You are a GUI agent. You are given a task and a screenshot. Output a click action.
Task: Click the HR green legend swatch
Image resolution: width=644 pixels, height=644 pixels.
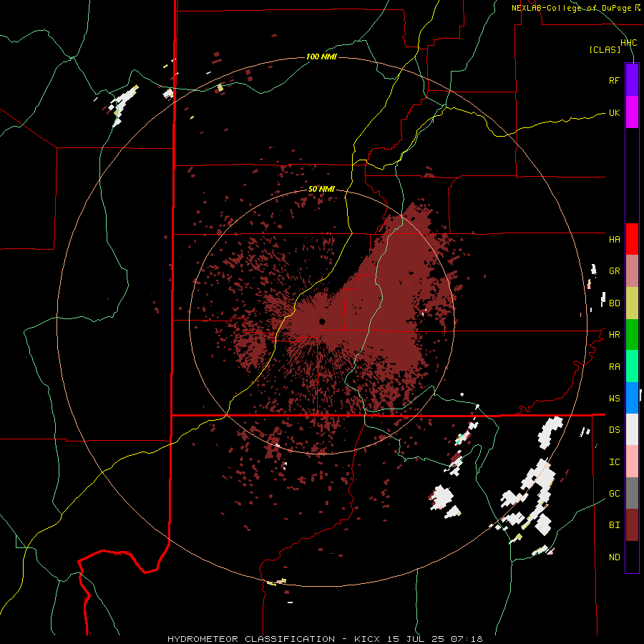632,335
